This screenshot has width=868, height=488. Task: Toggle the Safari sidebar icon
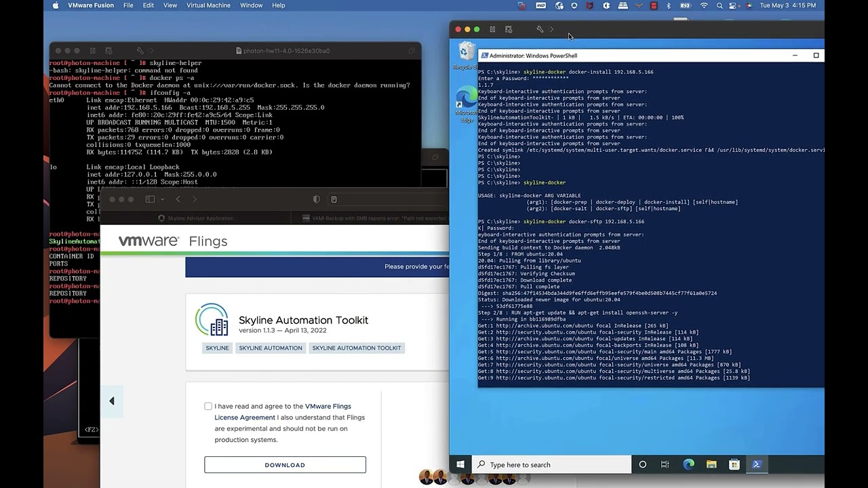click(x=150, y=199)
